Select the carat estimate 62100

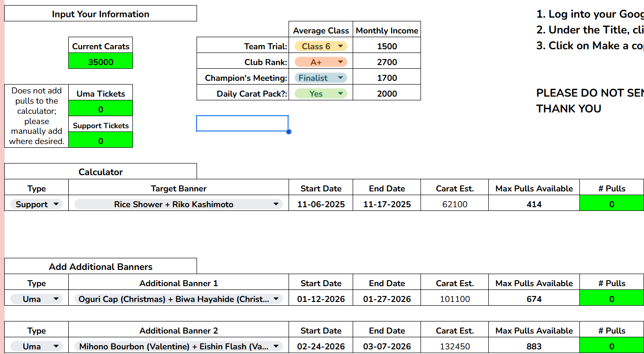(455, 203)
